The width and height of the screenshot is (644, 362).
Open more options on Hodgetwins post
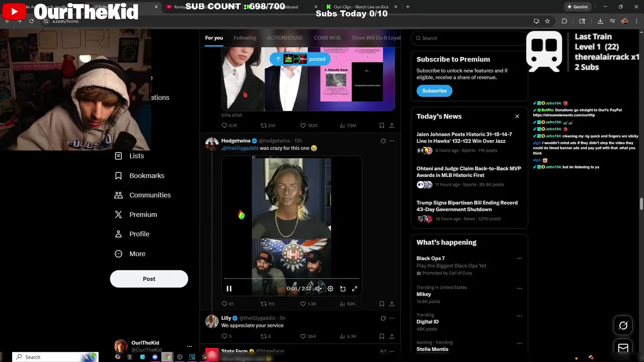(x=392, y=141)
